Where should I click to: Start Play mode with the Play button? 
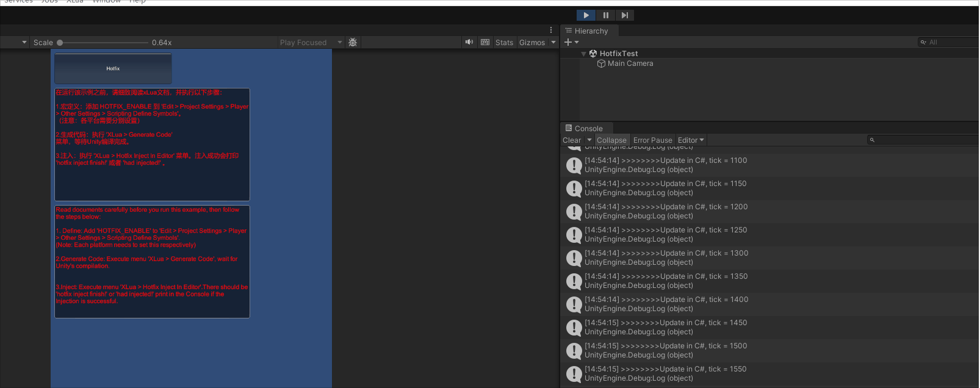pyautogui.click(x=586, y=15)
